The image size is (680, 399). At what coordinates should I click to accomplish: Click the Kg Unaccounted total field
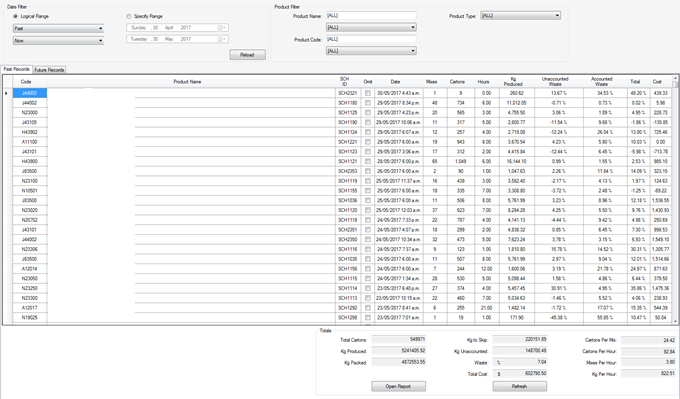tap(520, 351)
